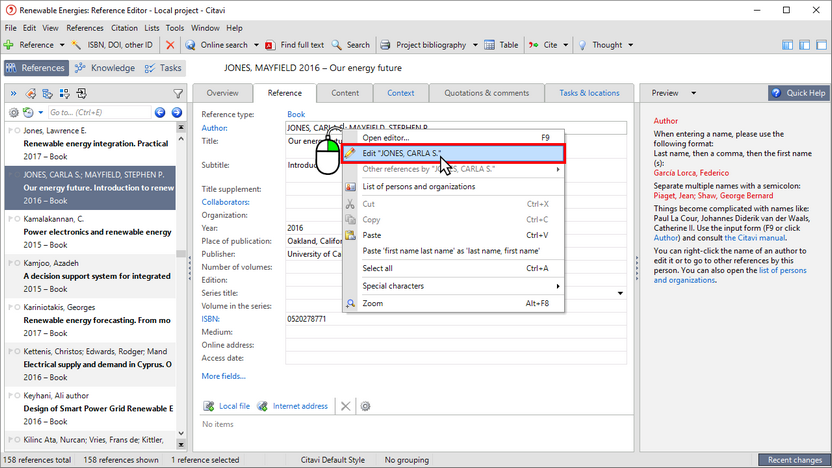
Task: Open the Tasks & locations tab
Action: coord(589,93)
